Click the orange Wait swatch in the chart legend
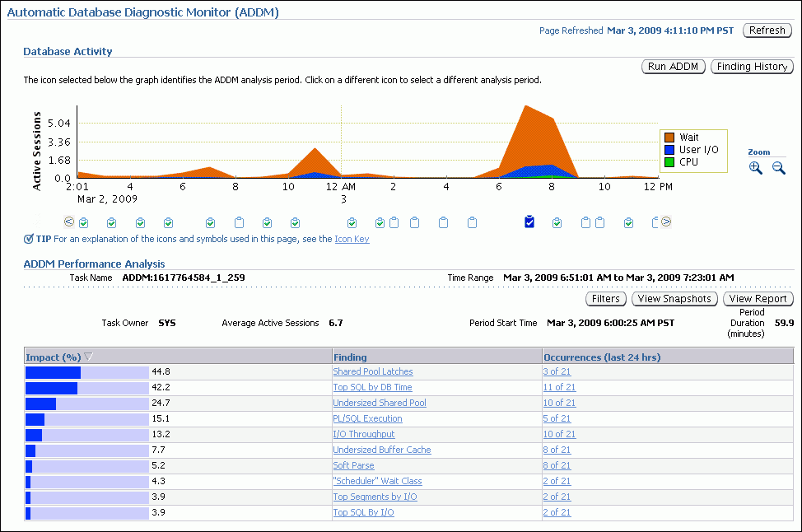Viewport: 802px width, 532px height. [669, 137]
